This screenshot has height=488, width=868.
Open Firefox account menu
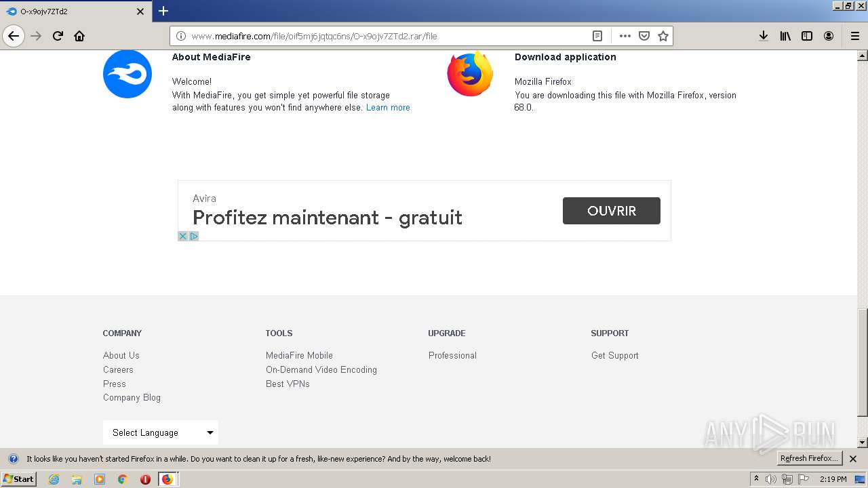coord(829,36)
